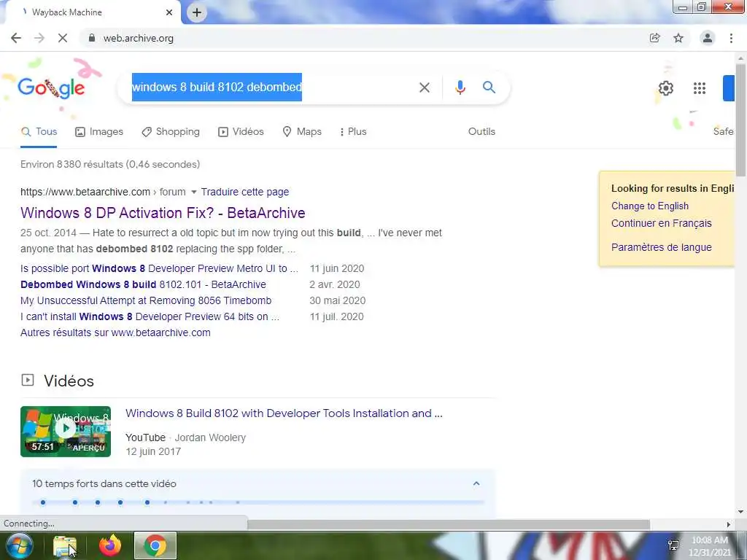Click the web.archive.org address bar
This screenshot has height=560, width=747.
362,38
